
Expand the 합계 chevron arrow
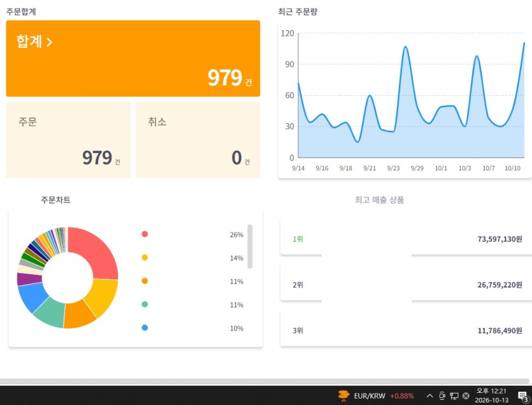click(x=50, y=42)
